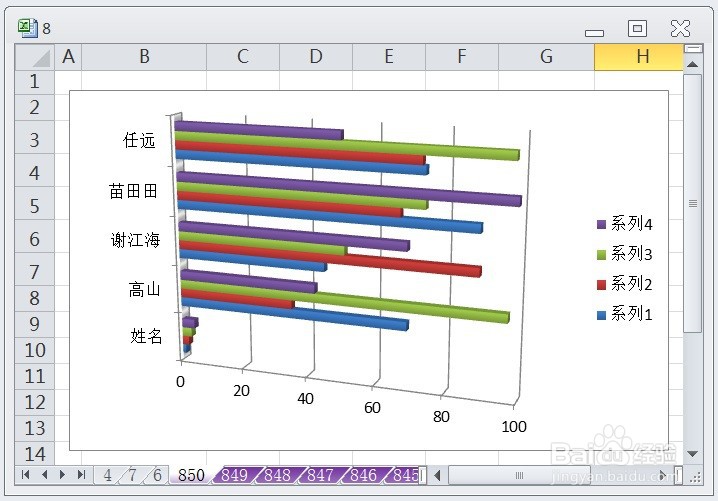The width and height of the screenshot is (718, 501).
Task: Select purple bar for 苗田田
Action: tap(349, 189)
